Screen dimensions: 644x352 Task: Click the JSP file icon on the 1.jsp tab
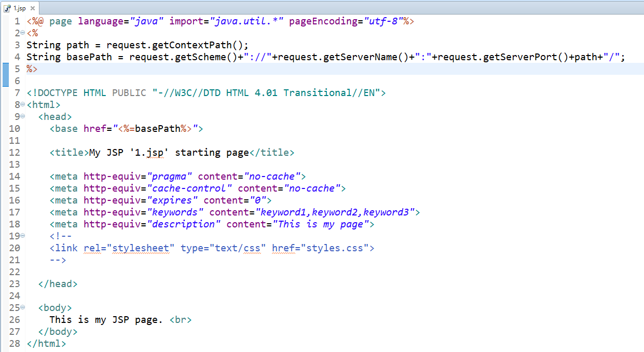[7, 8]
